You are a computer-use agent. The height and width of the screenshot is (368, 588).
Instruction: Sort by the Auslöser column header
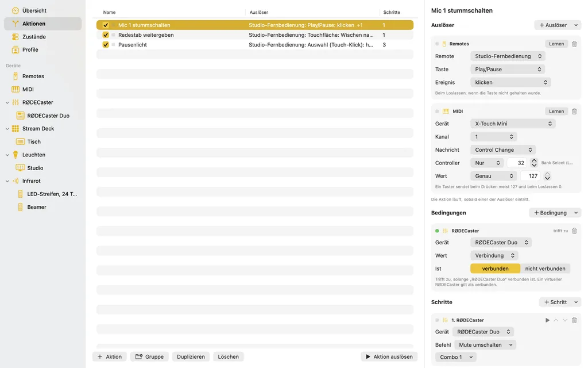coord(259,13)
